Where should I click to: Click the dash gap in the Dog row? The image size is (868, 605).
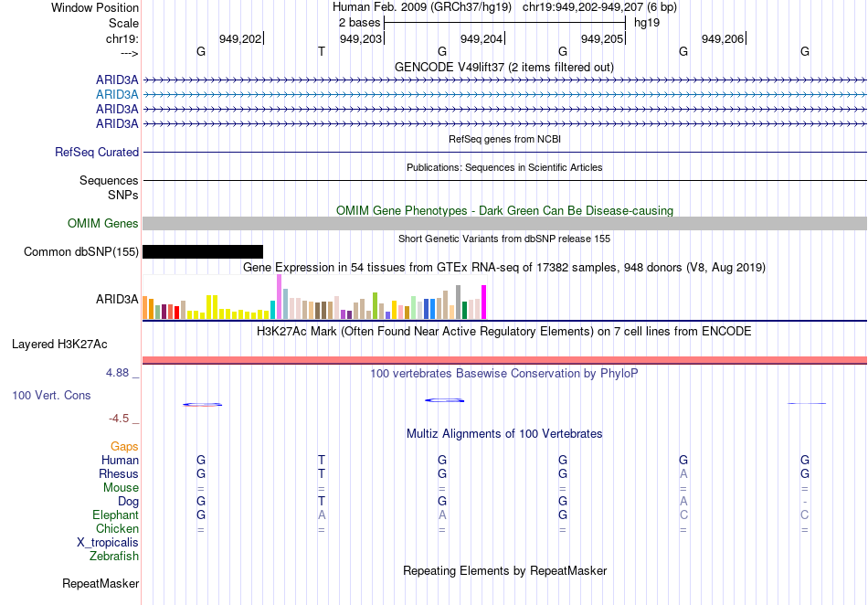[x=805, y=502]
